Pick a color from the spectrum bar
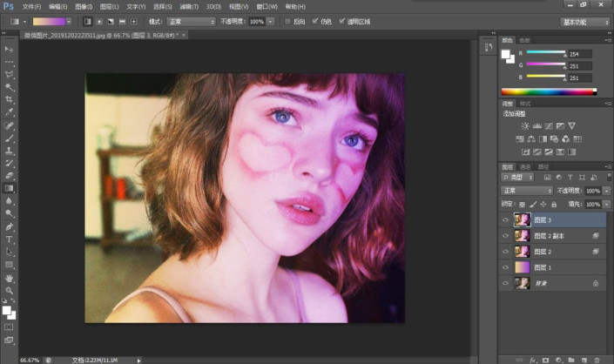614x364 pixels. (x=549, y=92)
